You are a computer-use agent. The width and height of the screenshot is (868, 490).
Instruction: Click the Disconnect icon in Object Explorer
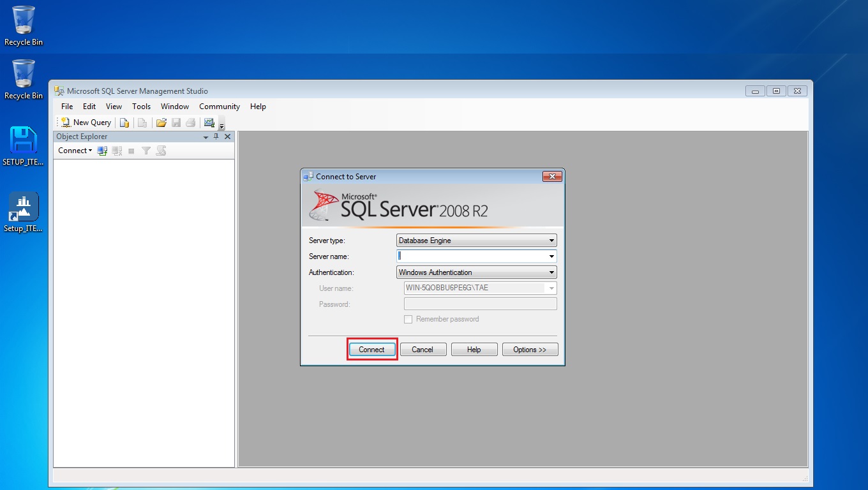tap(117, 151)
